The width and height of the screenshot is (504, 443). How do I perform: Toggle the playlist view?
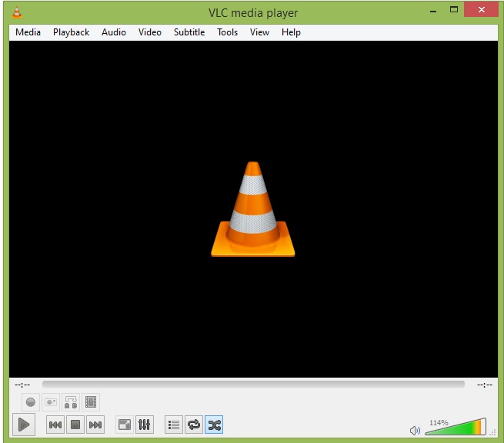(174, 425)
